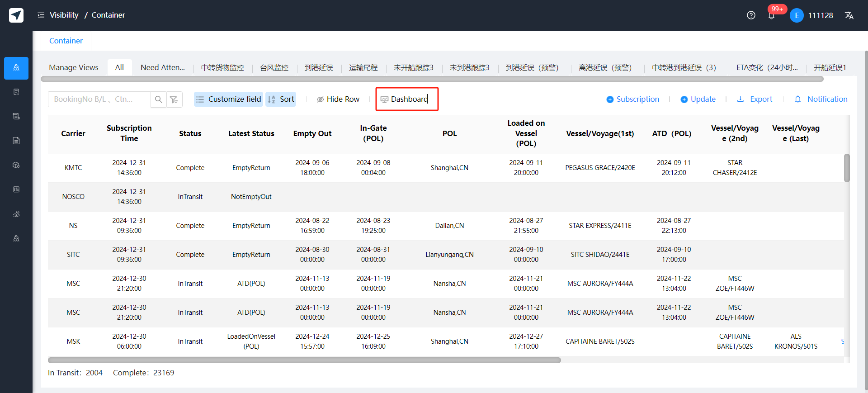This screenshot has height=393, width=868.
Task: Click the Dalian,CN POL cell
Action: (449, 226)
